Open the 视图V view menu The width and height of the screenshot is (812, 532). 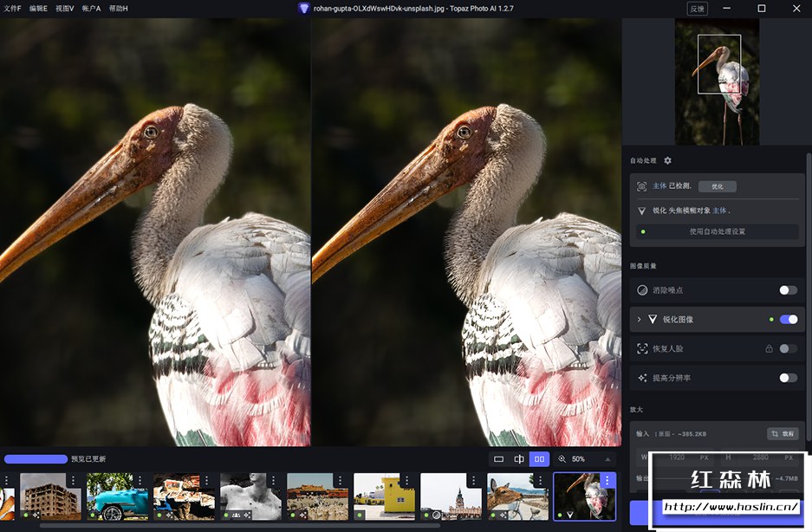pos(64,8)
